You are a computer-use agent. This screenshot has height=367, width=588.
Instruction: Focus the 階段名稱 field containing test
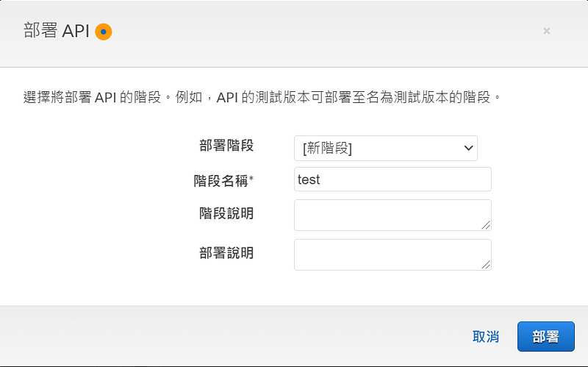click(x=392, y=179)
